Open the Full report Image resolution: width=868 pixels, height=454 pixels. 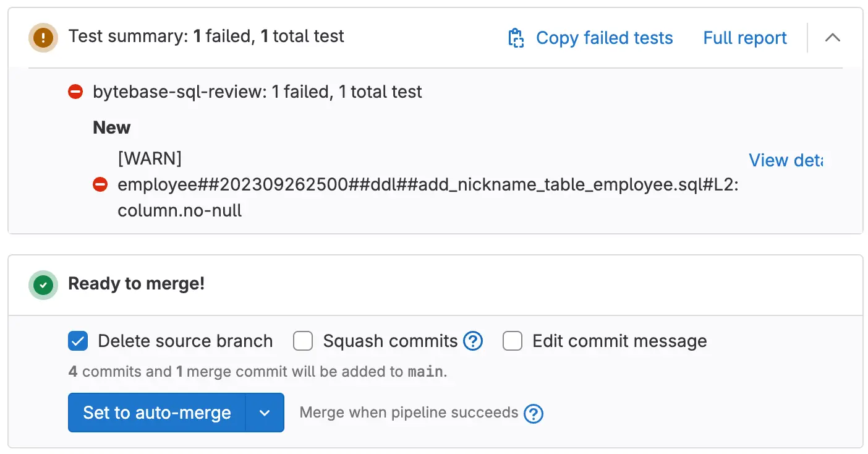pyautogui.click(x=744, y=38)
